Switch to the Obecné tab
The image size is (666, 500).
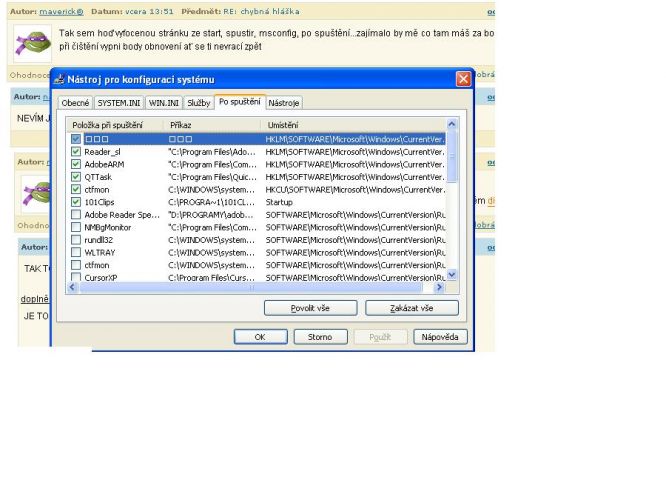[75, 103]
